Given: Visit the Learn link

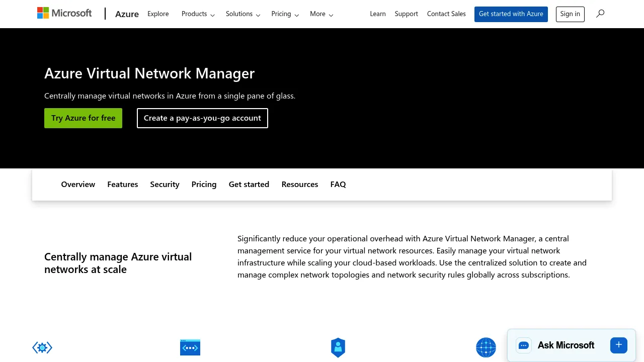Looking at the screenshot, I should pyautogui.click(x=378, y=14).
